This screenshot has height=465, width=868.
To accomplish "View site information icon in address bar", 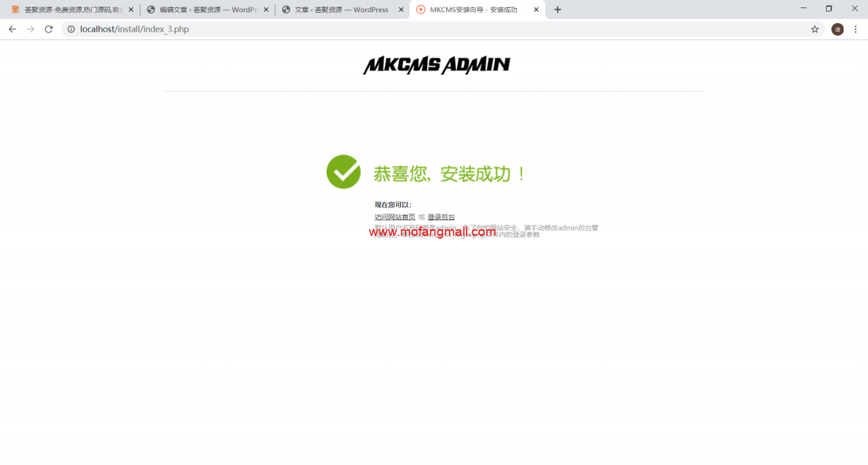I will [x=71, y=29].
